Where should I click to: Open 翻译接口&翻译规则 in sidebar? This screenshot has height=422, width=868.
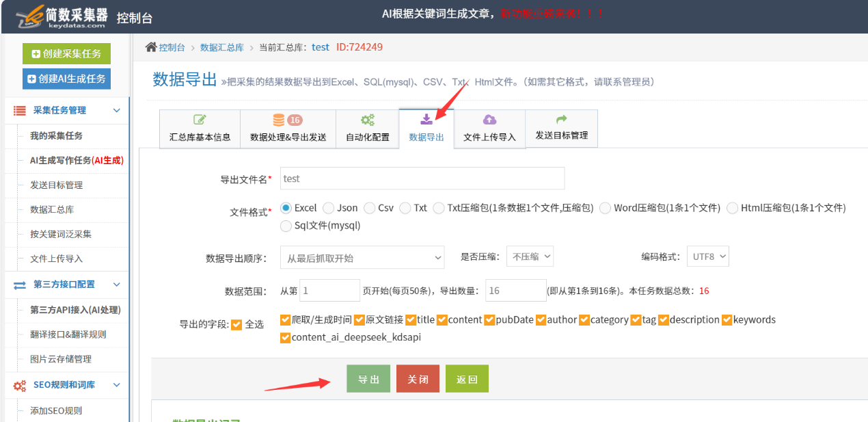point(68,334)
